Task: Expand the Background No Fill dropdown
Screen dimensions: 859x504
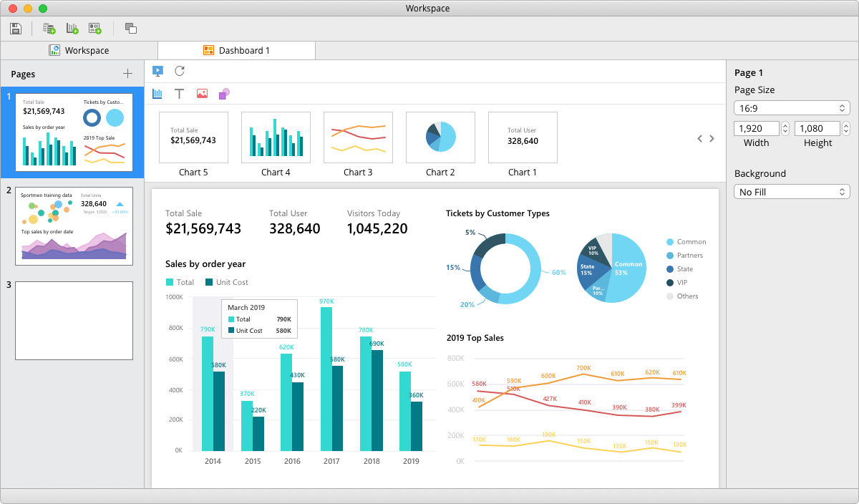Action: 792,192
